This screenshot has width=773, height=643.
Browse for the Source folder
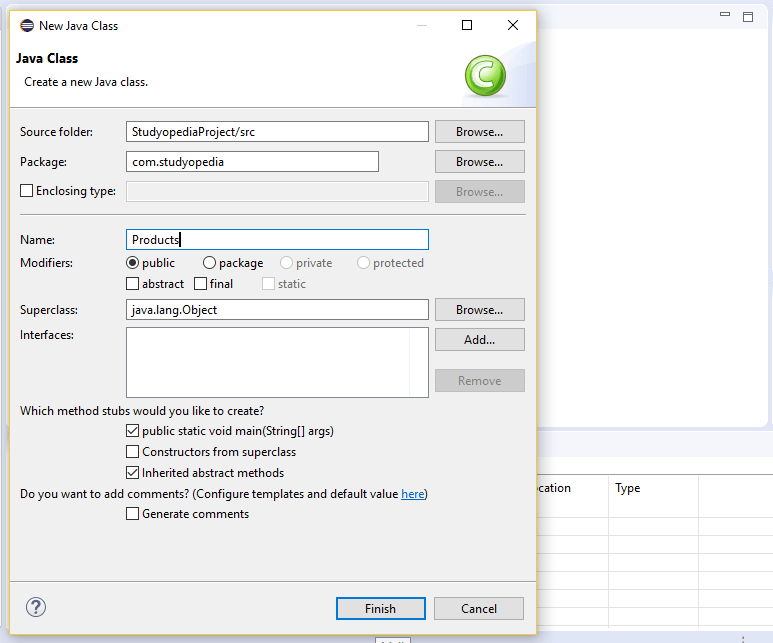click(x=480, y=132)
